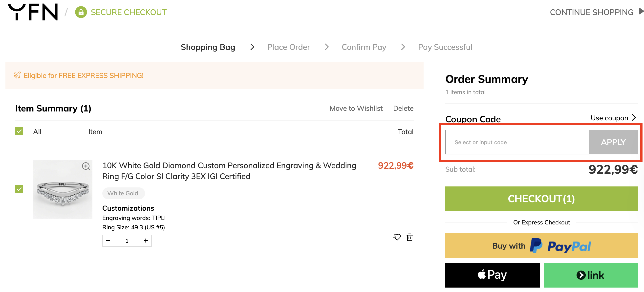
Task: Toggle the All items checkbox
Action: [19, 131]
